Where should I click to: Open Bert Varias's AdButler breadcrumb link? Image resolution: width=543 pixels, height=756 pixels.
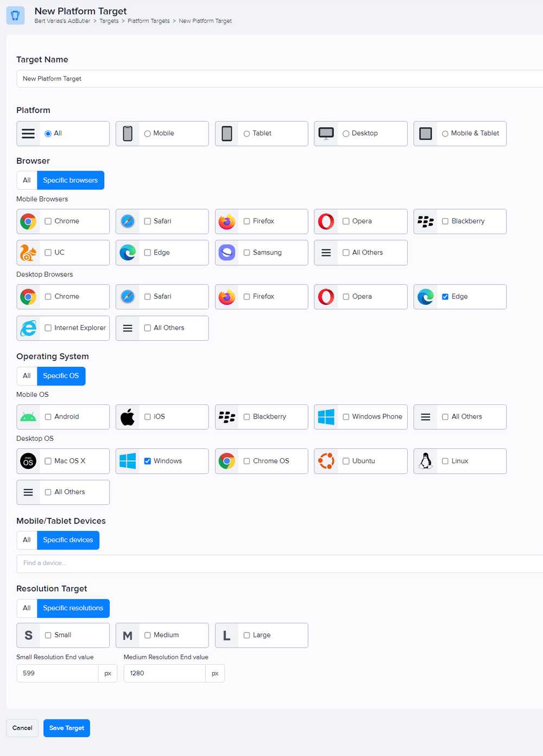[x=62, y=21]
